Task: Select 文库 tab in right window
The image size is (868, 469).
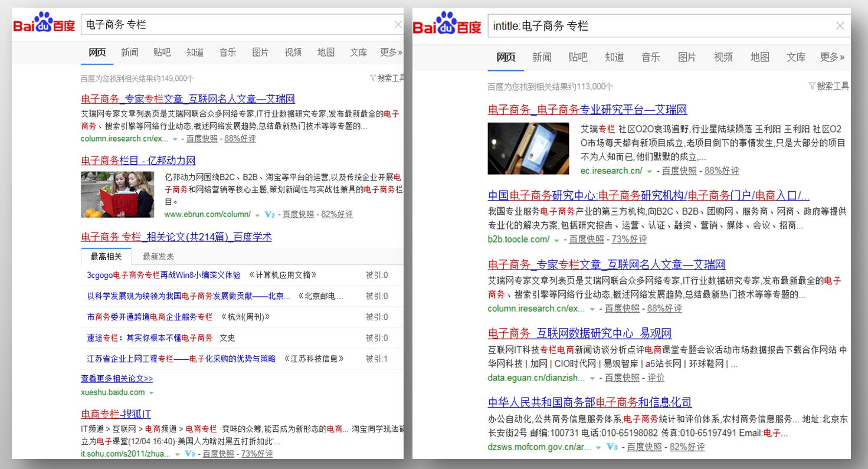Action: pos(796,57)
